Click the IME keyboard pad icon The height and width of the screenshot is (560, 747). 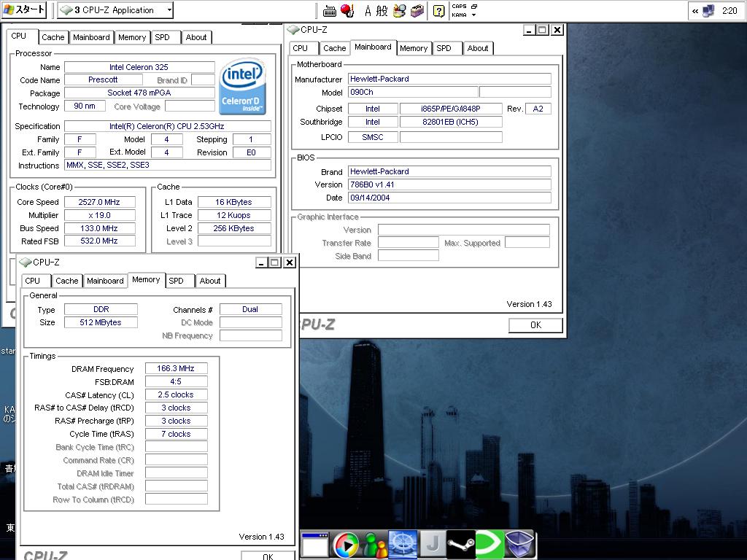coord(330,10)
